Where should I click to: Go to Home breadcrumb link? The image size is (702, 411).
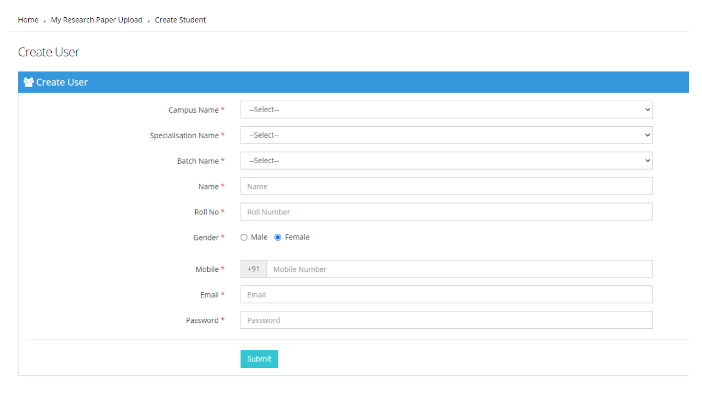click(28, 20)
